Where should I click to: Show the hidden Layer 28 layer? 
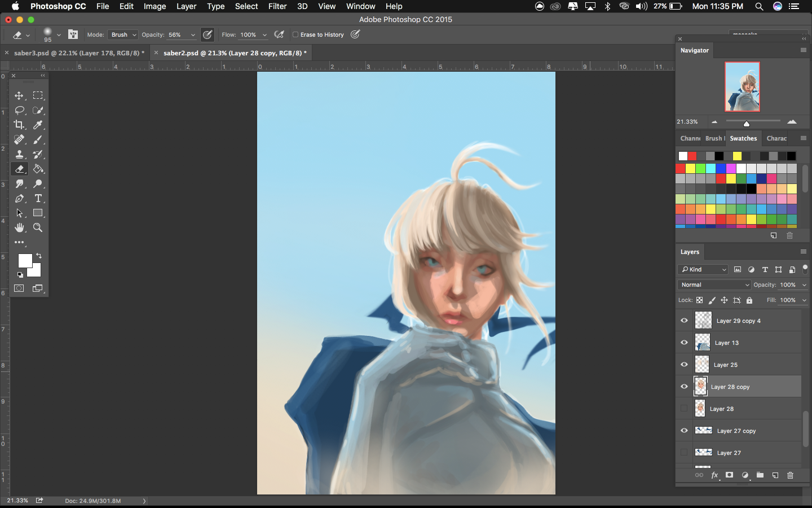(684, 409)
